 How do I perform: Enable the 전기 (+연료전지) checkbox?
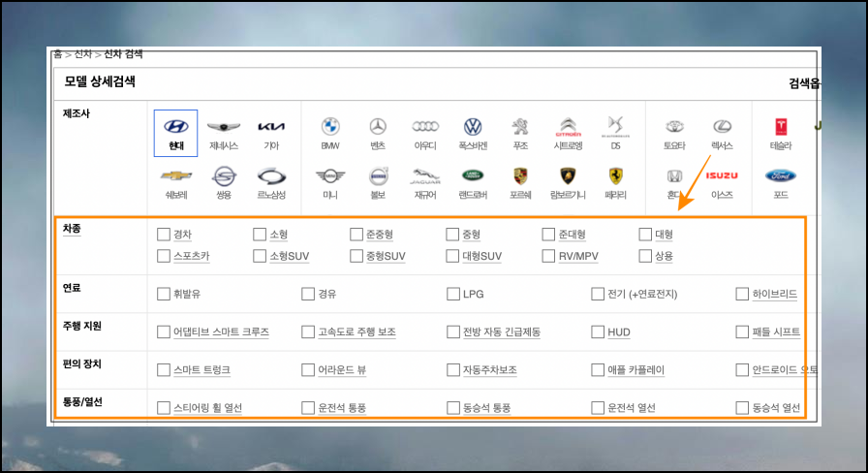pos(598,294)
